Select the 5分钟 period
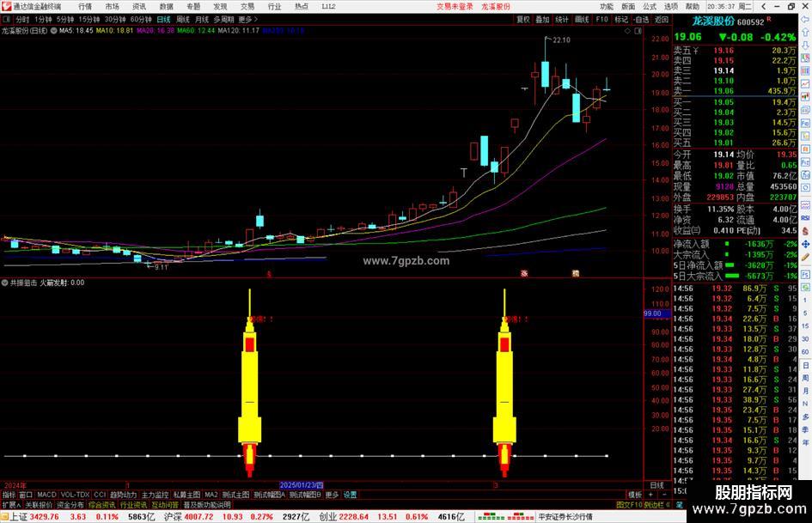This screenshot has width=812, height=523. click(x=64, y=19)
